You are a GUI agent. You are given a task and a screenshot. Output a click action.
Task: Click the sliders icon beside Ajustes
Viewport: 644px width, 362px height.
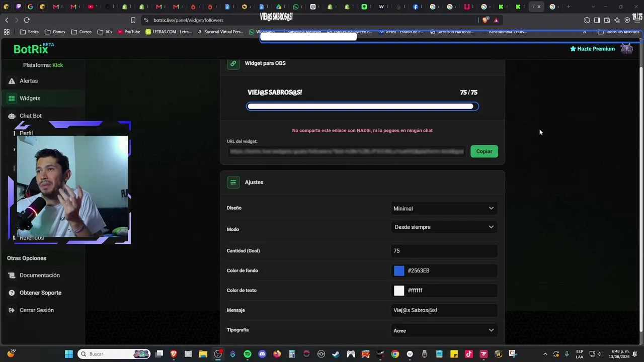(233, 183)
